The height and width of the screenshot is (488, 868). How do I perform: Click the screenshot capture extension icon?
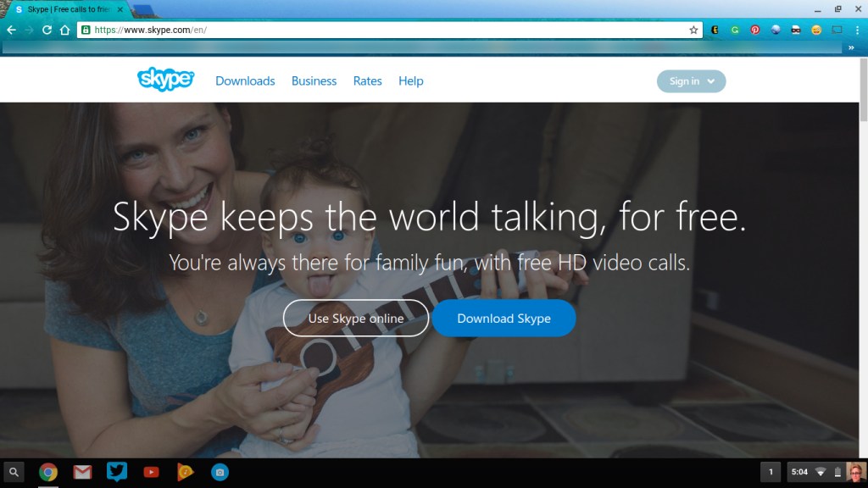click(837, 30)
